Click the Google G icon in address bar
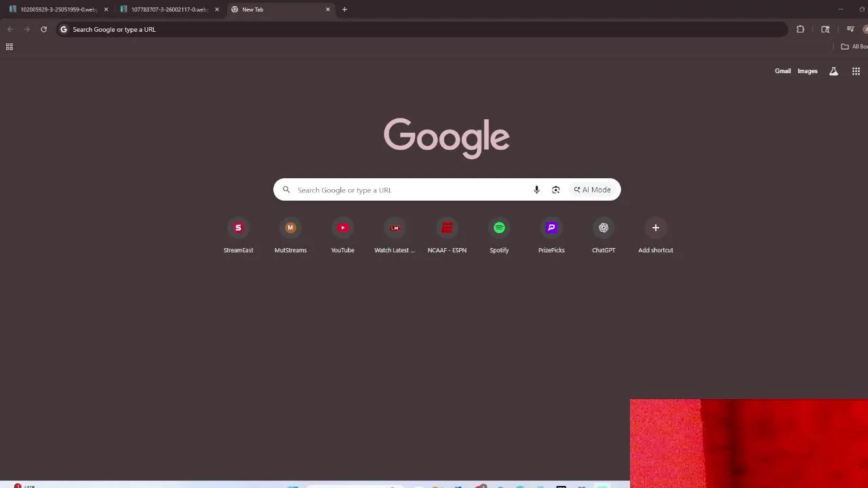Image resolution: width=868 pixels, height=488 pixels. pos(64,29)
